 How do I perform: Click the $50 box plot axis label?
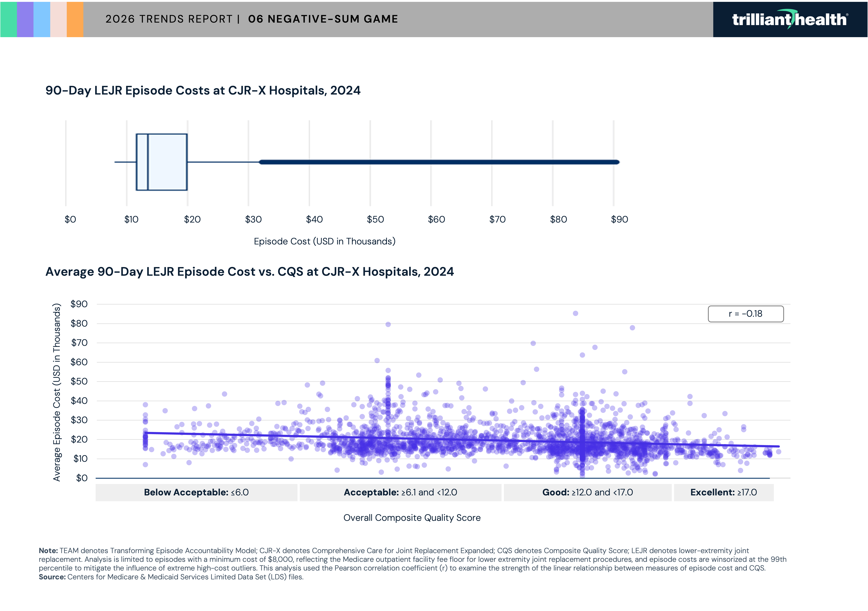[x=375, y=219]
